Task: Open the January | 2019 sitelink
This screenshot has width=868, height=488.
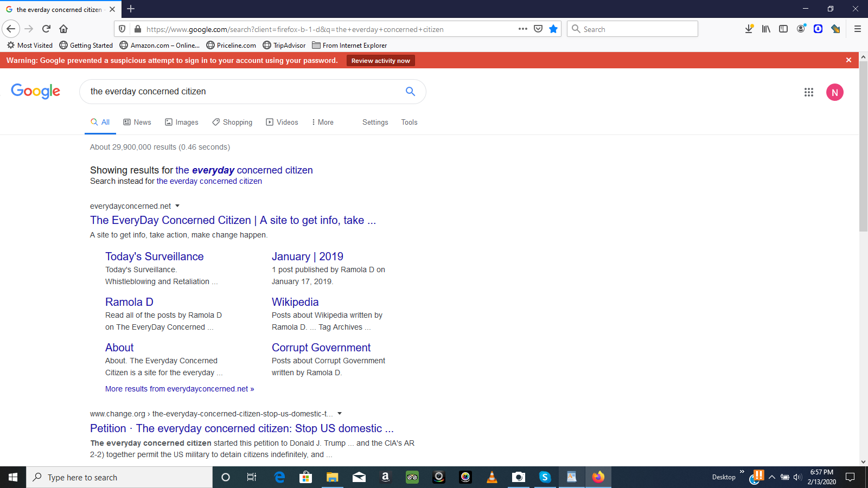Action: (308, 256)
